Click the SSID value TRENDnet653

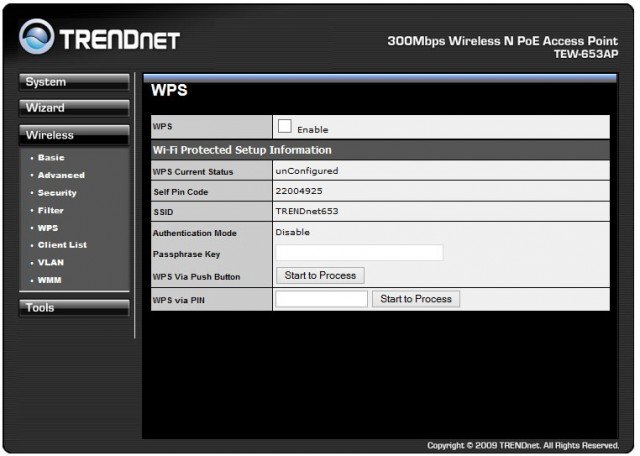[306, 212]
